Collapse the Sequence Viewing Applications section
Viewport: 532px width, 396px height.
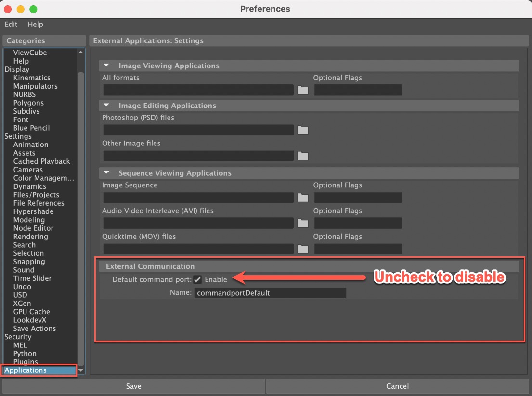tap(106, 173)
